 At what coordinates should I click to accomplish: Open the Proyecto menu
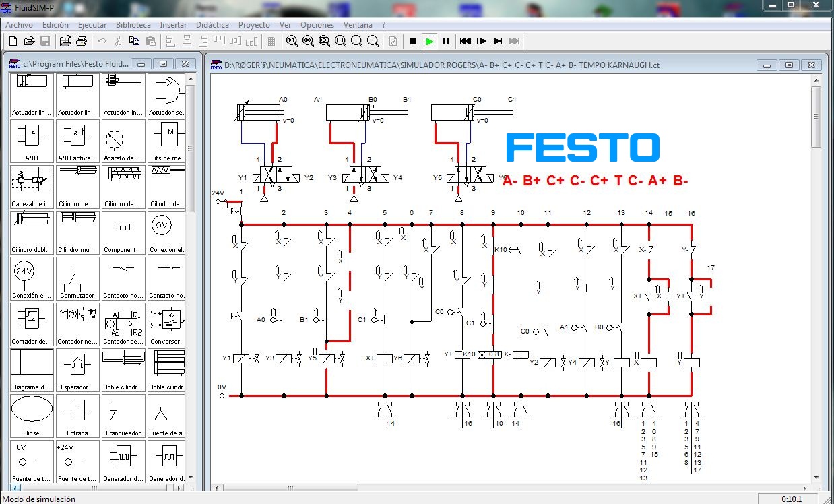click(x=254, y=25)
